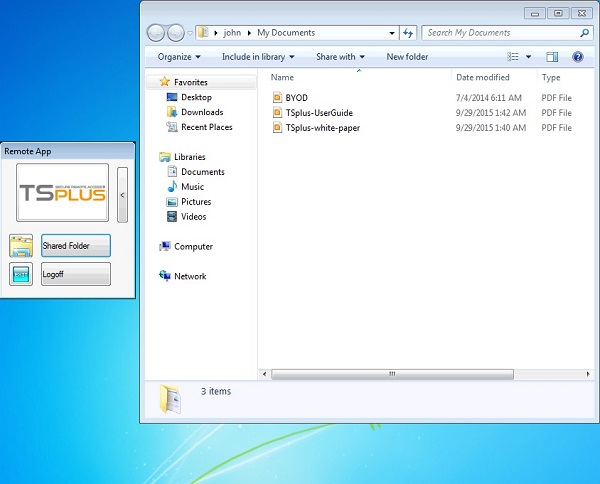Click the Shared Folder icon in Remote App

[x=21, y=245]
